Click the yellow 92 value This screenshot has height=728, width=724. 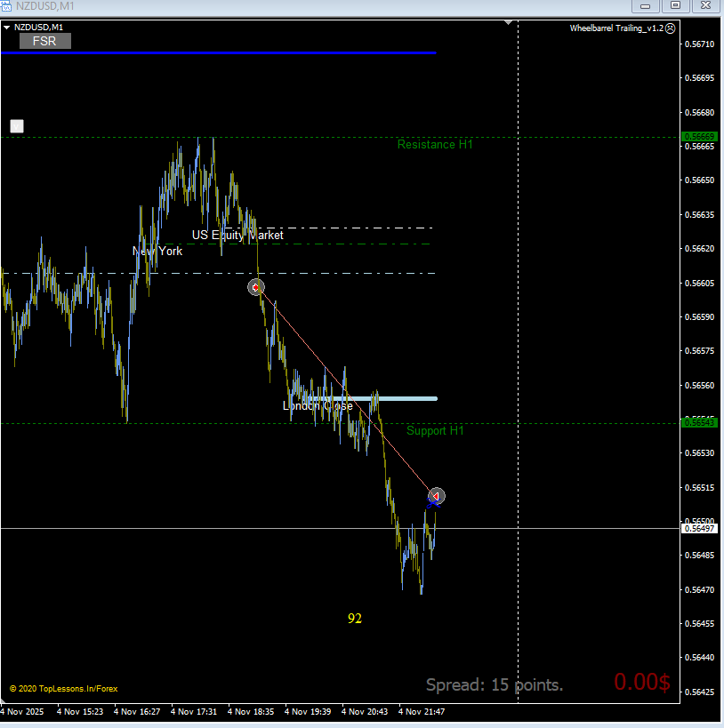355,619
